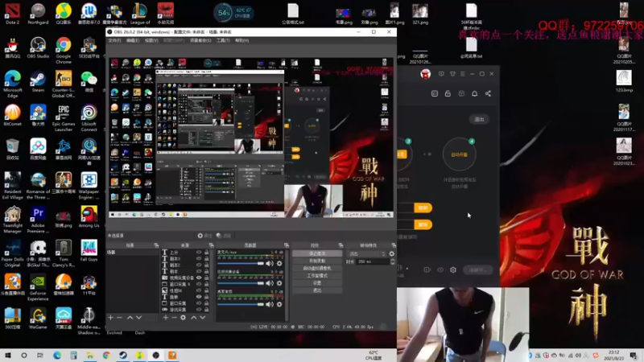Open message icon in streaming assistant title bar
Viewport: 644px width, 362px height.
[441, 74]
